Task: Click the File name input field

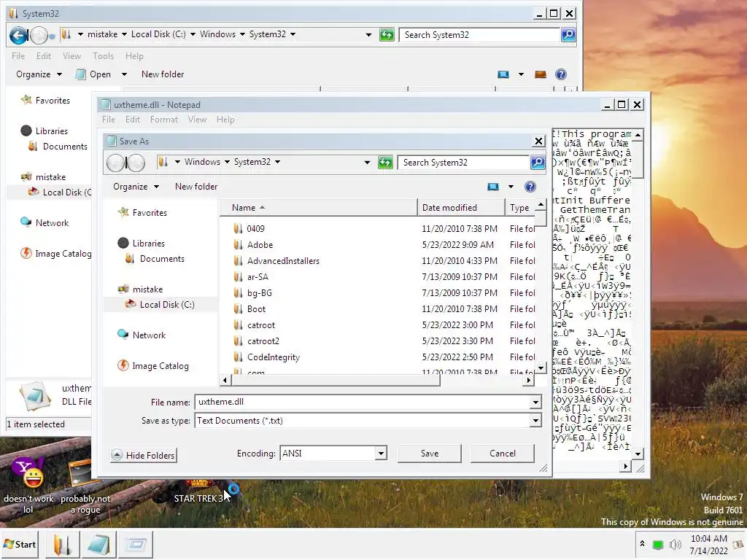Action: 362,402
